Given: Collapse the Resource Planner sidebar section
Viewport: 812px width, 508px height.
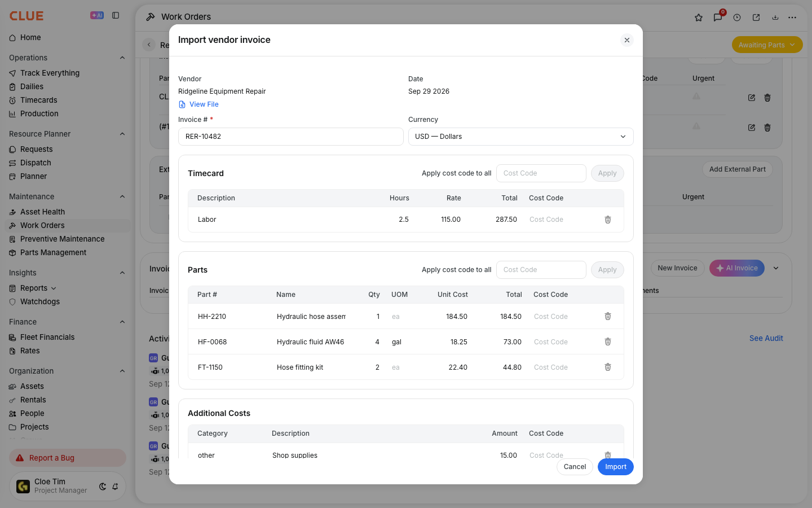Looking at the screenshot, I should click(x=122, y=134).
